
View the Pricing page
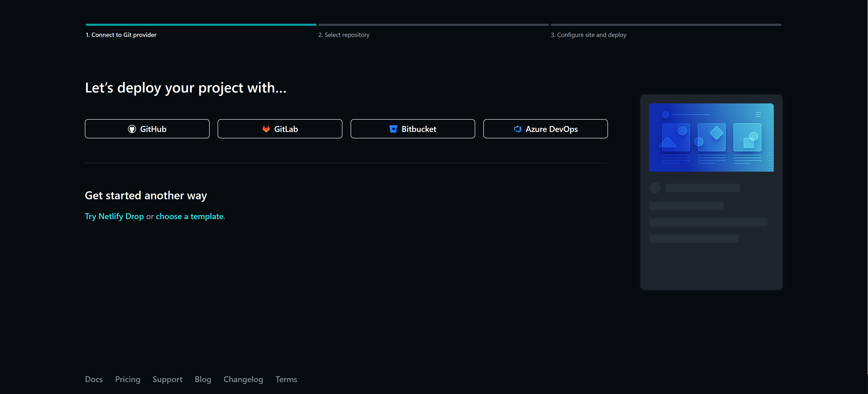(x=127, y=379)
